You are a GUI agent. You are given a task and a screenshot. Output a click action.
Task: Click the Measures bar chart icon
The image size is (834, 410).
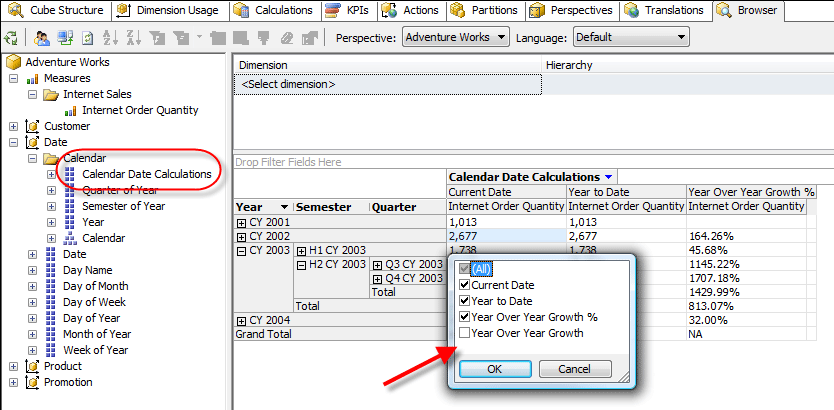pyautogui.click(x=33, y=79)
